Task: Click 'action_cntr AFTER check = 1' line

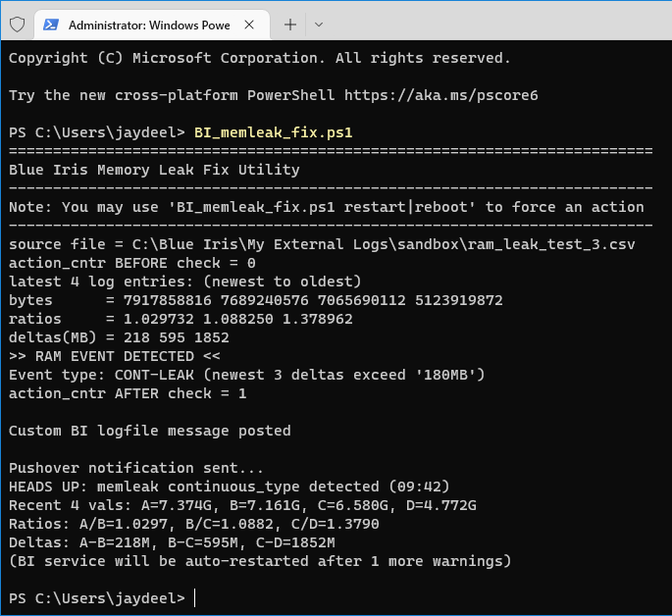Action: point(128,393)
